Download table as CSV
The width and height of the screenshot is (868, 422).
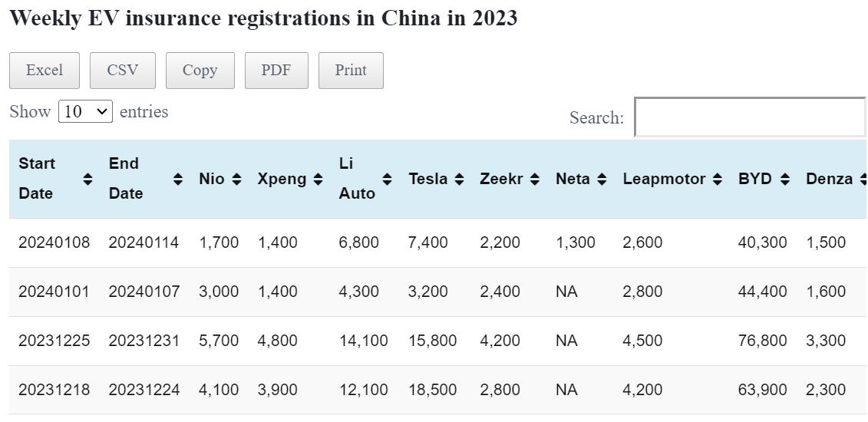pyautogui.click(x=123, y=71)
